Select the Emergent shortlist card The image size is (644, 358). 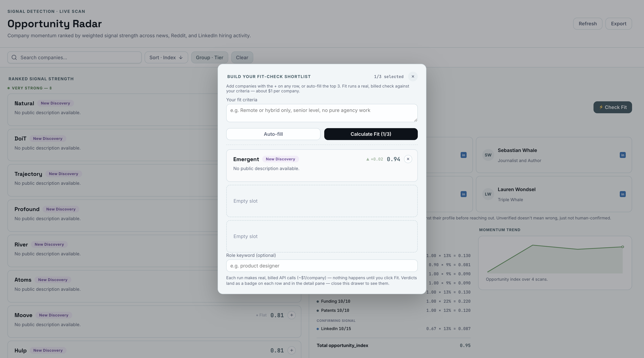[x=322, y=166]
